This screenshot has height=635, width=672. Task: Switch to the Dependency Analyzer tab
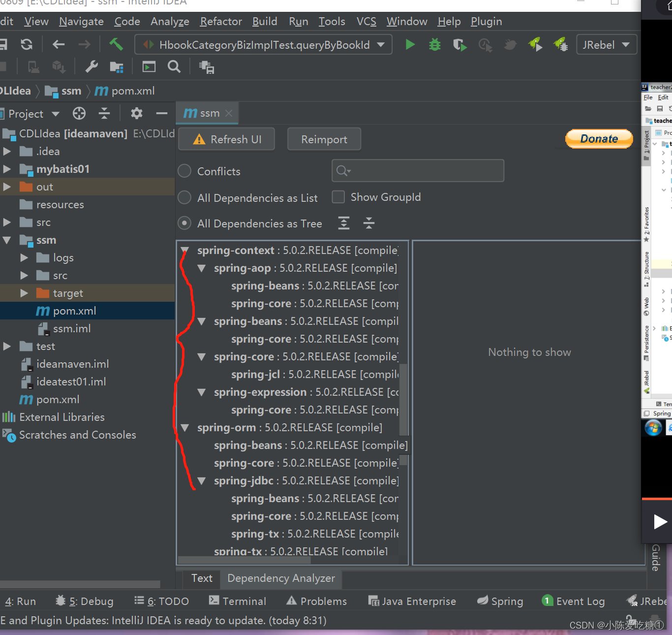pos(280,578)
